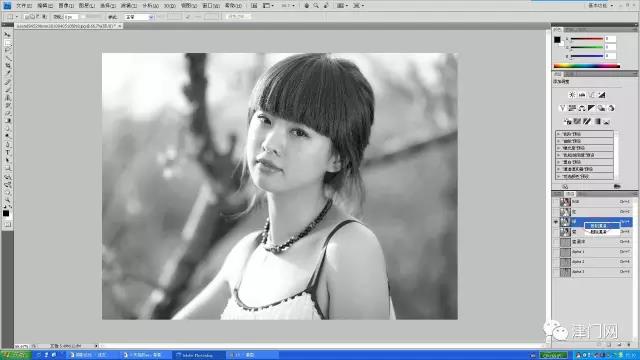Click the green G color slider
Screen dimensions: 640x360
tap(587, 47)
